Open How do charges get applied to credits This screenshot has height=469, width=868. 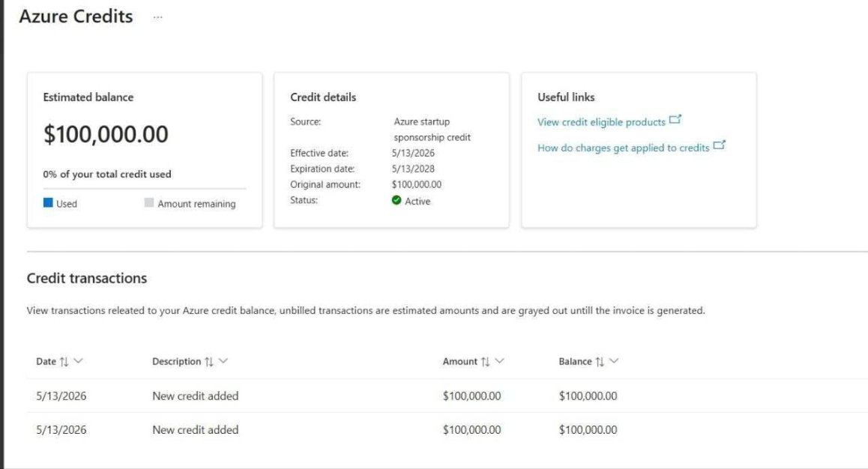tap(624, 148)
